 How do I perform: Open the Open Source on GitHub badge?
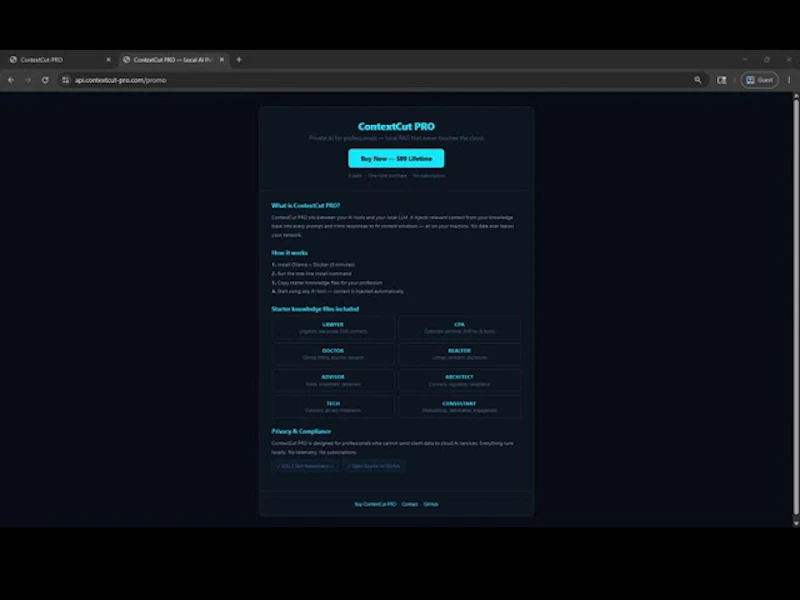click(x=373, y=466)
